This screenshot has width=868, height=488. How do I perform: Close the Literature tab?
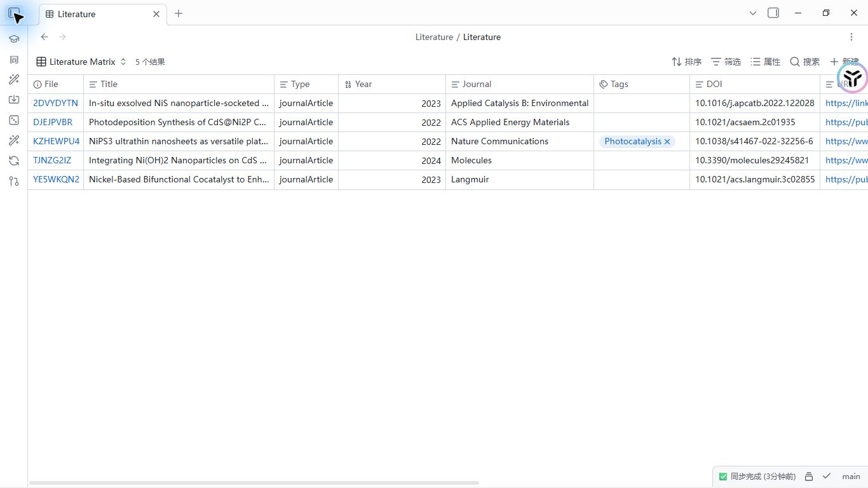click(156, 14)
